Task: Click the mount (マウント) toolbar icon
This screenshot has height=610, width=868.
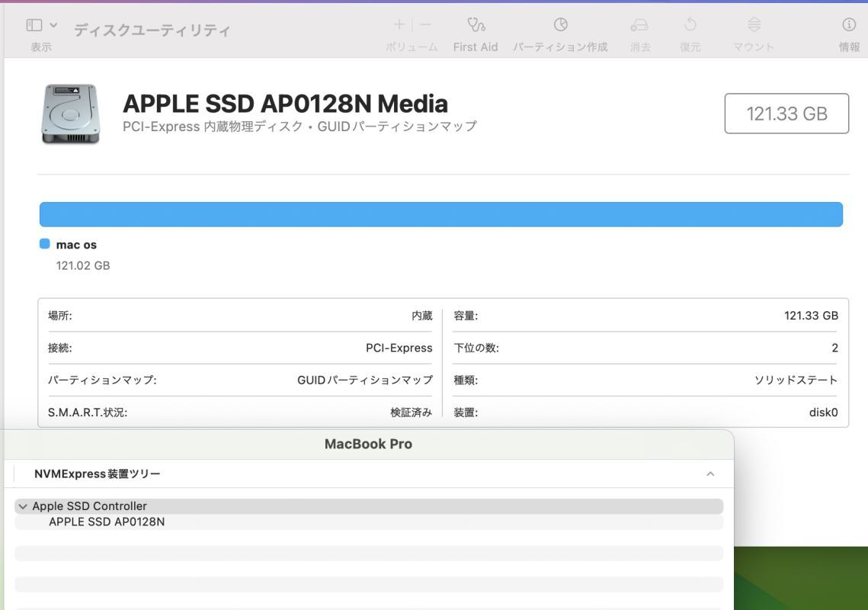Action: tap(754, 24)
